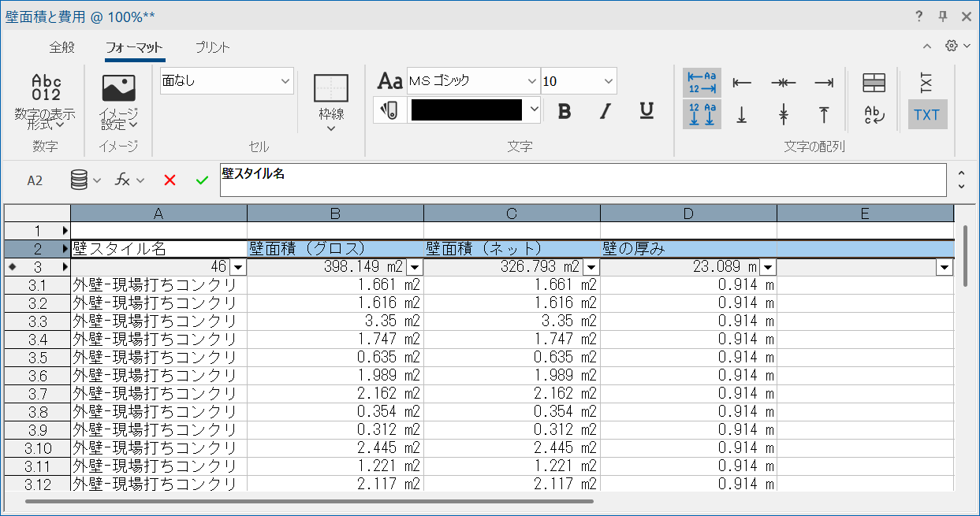Confirm cell entry with green checkmark

pyautogui.click(x=202, y=180)
